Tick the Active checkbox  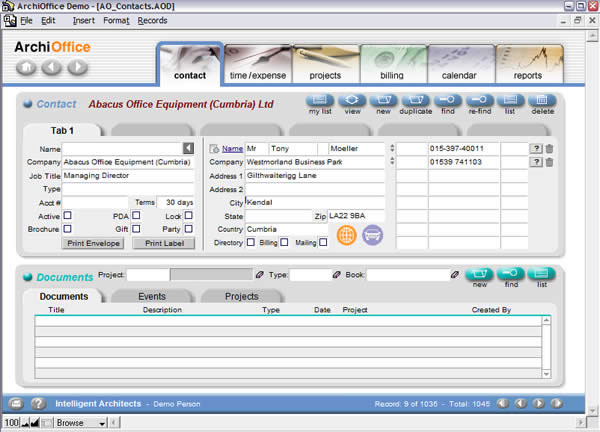(x=67, y=215)
